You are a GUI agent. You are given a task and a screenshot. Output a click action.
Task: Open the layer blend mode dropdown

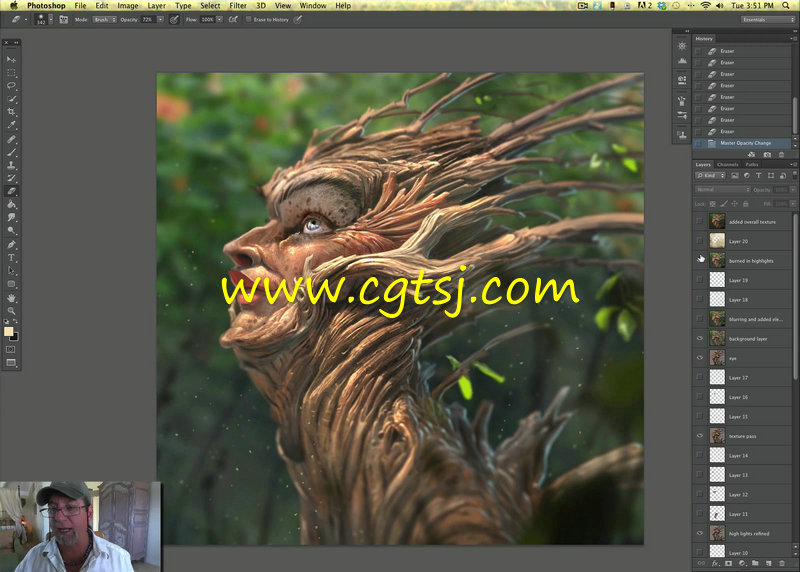[x=722, y=189]
